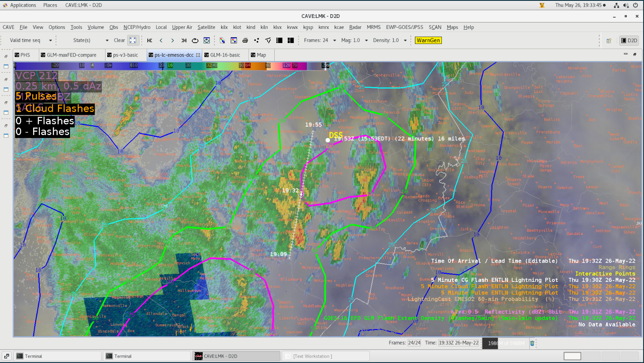Toggle frame looping with the loop icon
The width and height of the screenshot is (644, 363).
pos(195,41)
